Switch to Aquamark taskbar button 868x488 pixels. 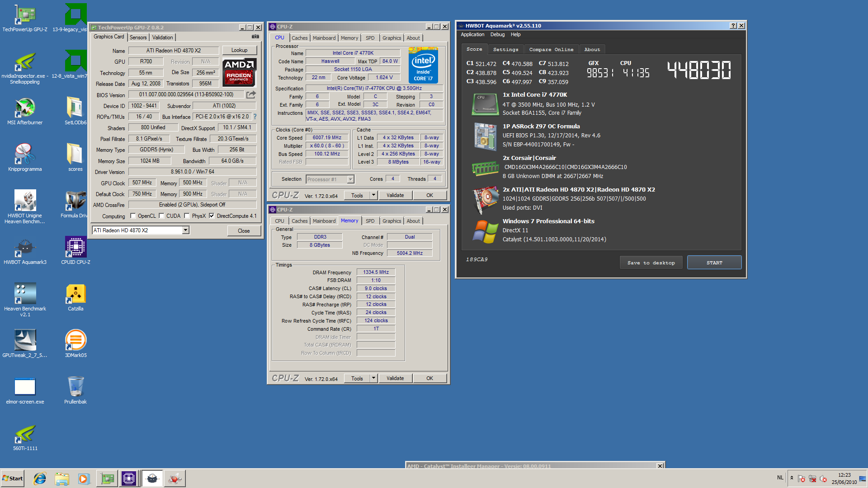coord(152,479)
